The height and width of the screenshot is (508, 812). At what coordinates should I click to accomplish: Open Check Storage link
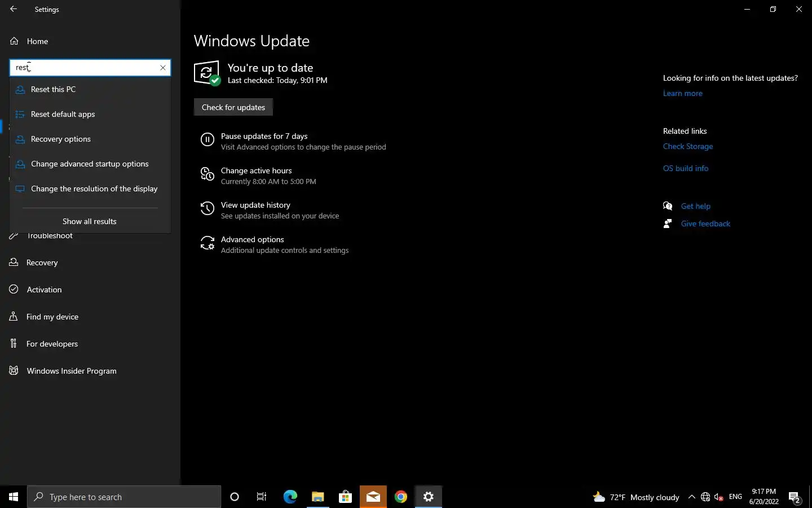pyautogui.click(x=688, y=146)
